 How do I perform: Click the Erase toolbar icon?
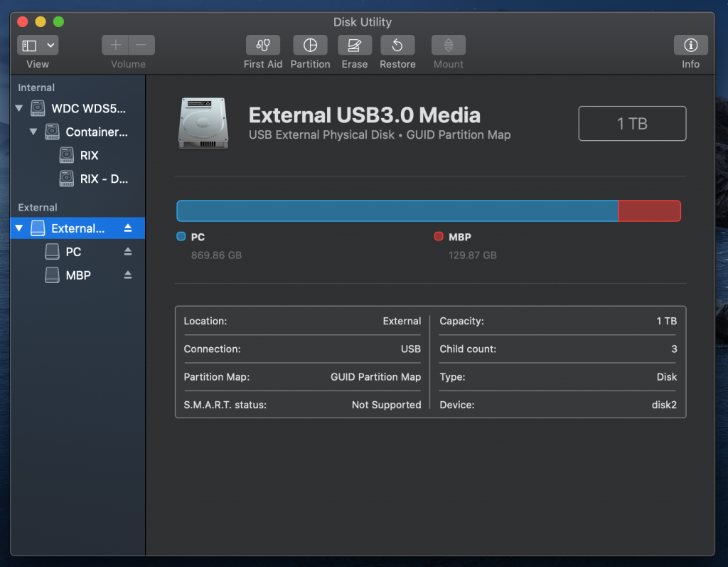click(x=354, y=46)
